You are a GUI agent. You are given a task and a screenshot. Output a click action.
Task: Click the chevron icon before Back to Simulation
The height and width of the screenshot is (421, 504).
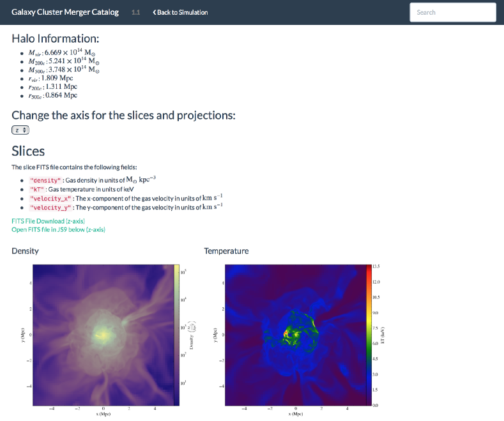(155, 12)
